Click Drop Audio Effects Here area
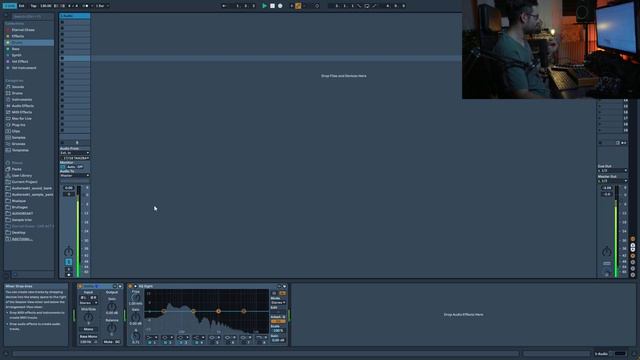 tap(463, 315)
